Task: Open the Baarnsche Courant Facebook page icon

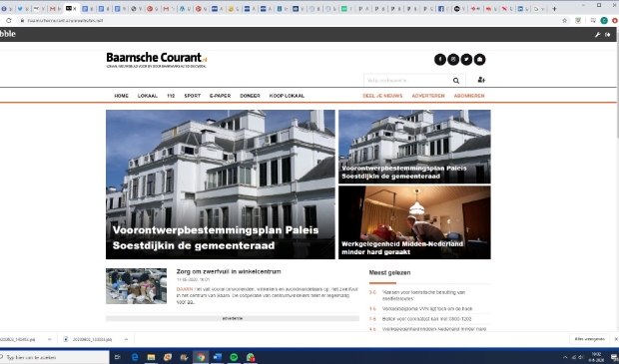Action: pyautogui.click(x=440, y=60)
